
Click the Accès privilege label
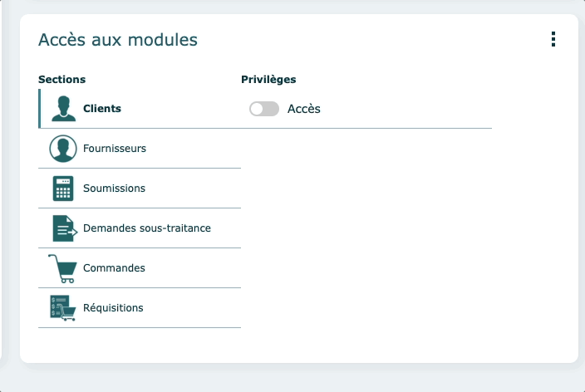[x=304, y=109]
